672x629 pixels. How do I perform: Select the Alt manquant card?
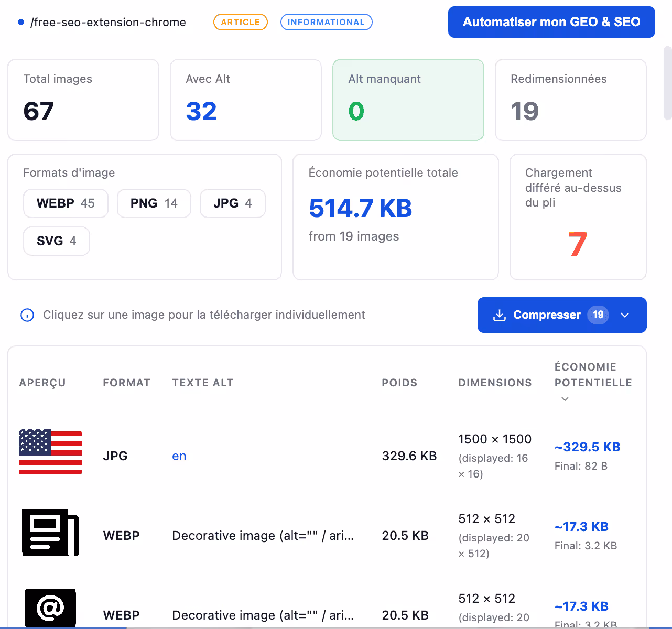(408, 100)
